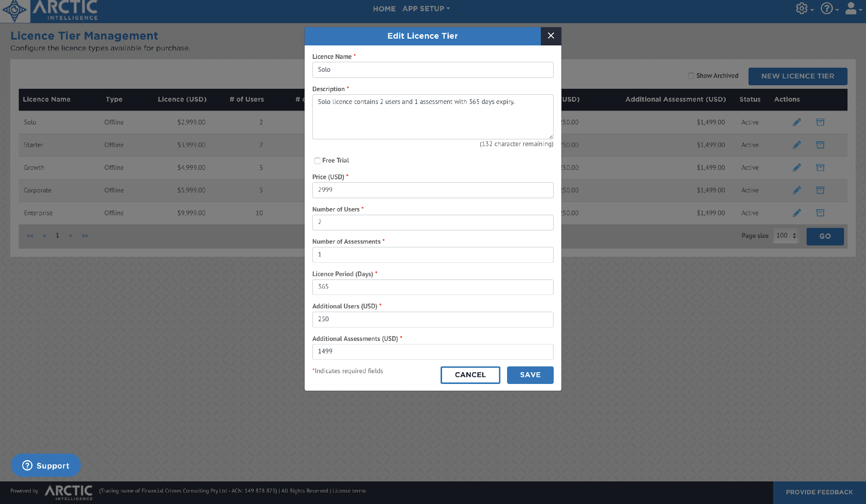Viewport: 866px width, 504px height.
Task: Open Provide Feedback panel
Action: pyautogui.click(x=819, y=492)
